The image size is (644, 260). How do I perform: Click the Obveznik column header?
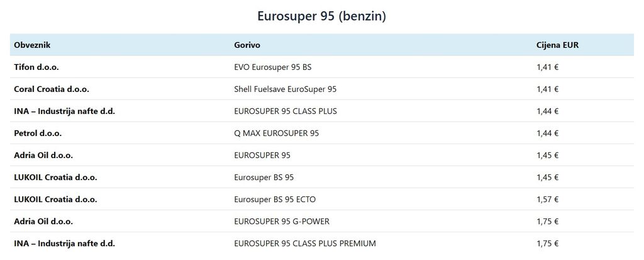click(x=32, y=45)
